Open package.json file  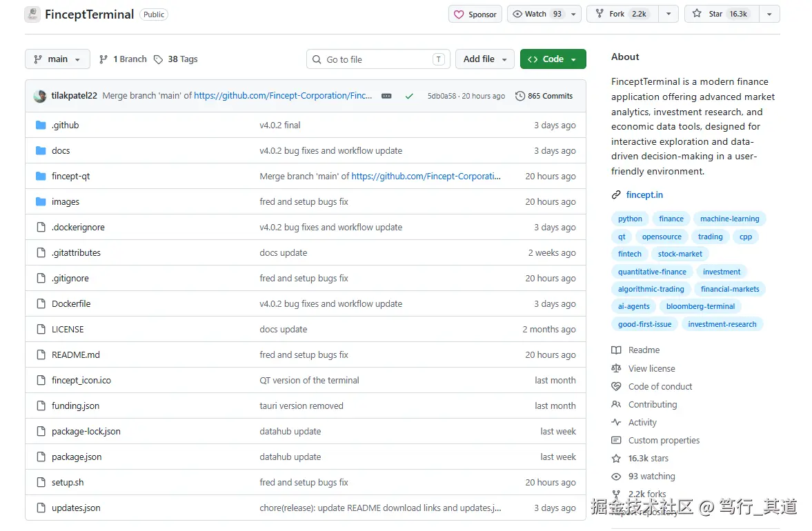(77, 457)
